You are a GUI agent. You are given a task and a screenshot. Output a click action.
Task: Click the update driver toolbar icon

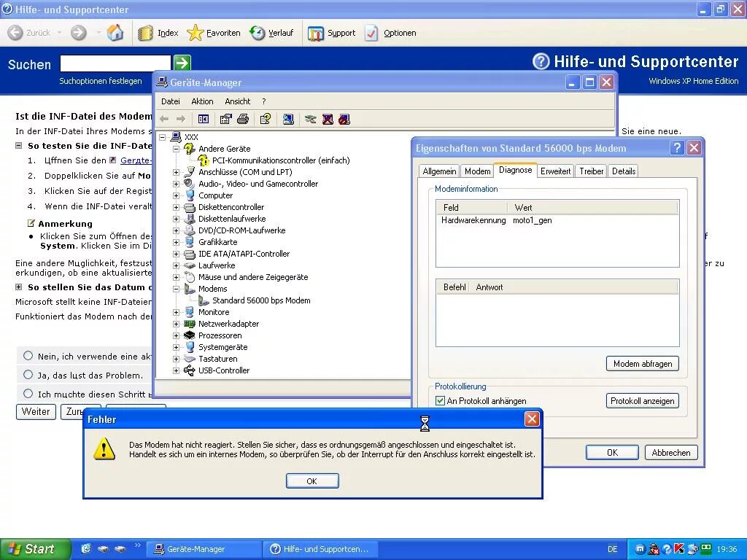[311, 119]
